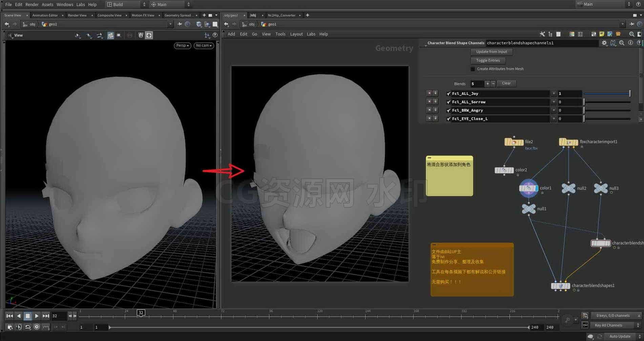This screenshot has width=644, height=341.
Task: Toggle Fcl_ALL_Sorrow blend checkmark
Action: point(449,102)
